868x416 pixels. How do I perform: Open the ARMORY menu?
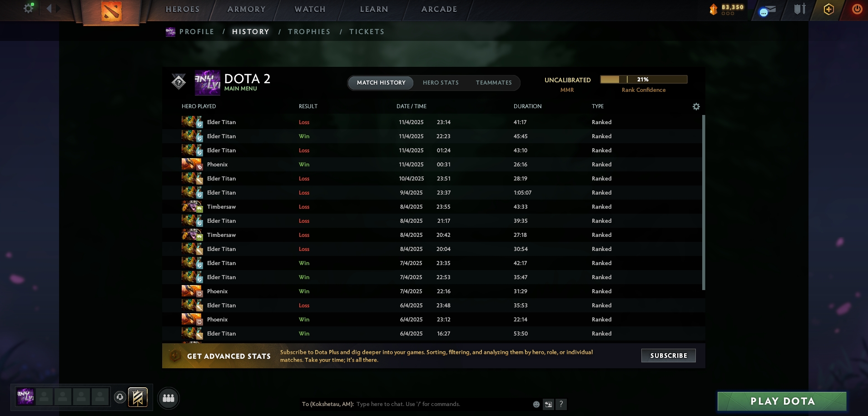coord(247,9)
